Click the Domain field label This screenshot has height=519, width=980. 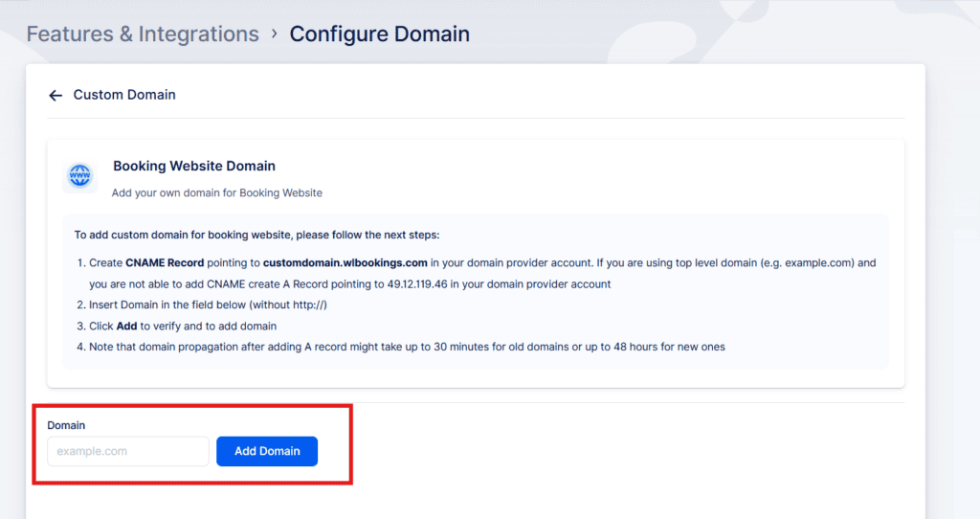66,425
